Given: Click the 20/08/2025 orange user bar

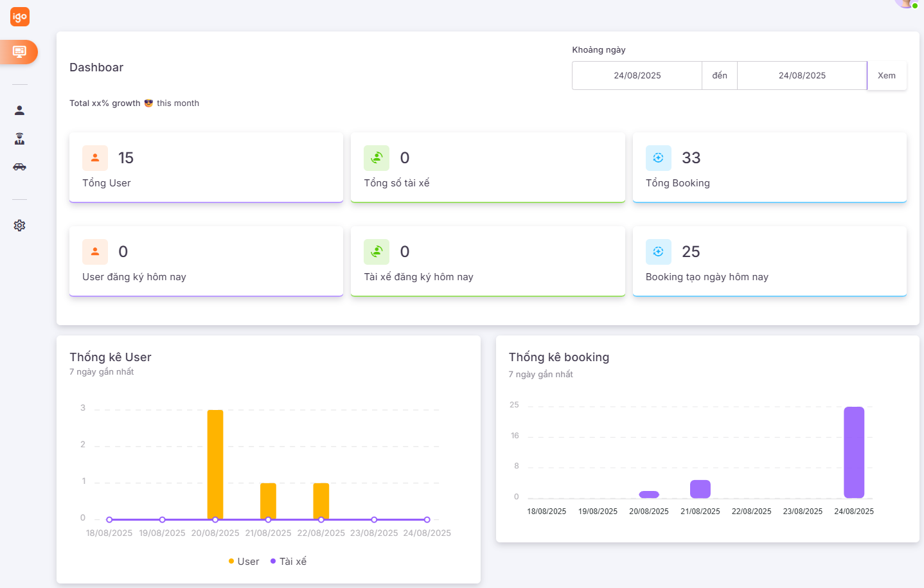Looking at the screenshot, I should (x=215, y=464).
